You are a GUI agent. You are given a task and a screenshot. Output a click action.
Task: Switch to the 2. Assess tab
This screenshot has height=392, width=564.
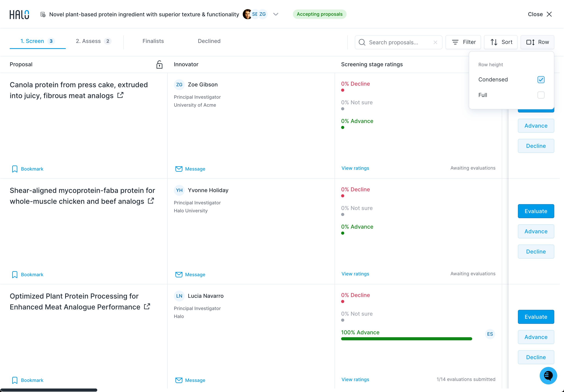coord(94,41)
